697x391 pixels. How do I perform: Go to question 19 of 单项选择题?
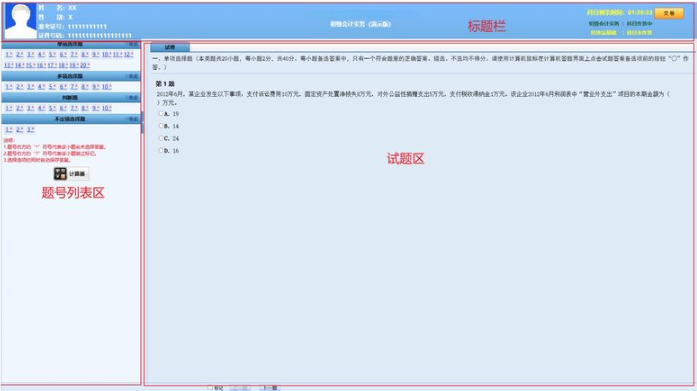coord(74,65)
